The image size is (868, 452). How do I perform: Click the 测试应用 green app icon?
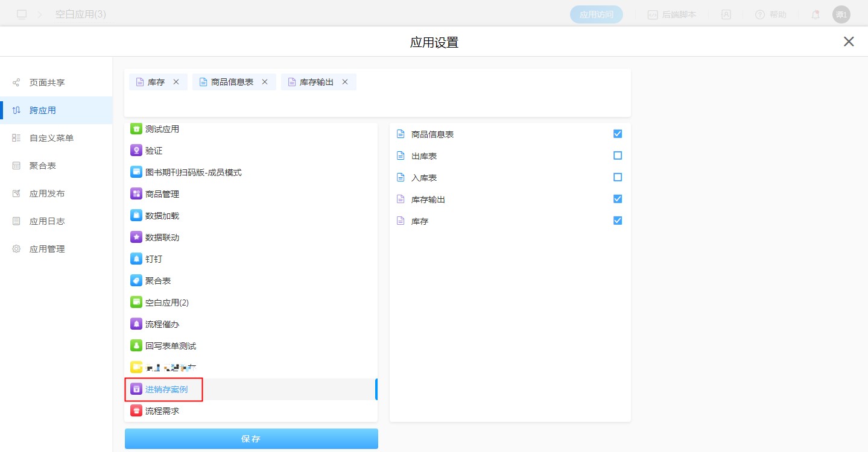[136, 129]
